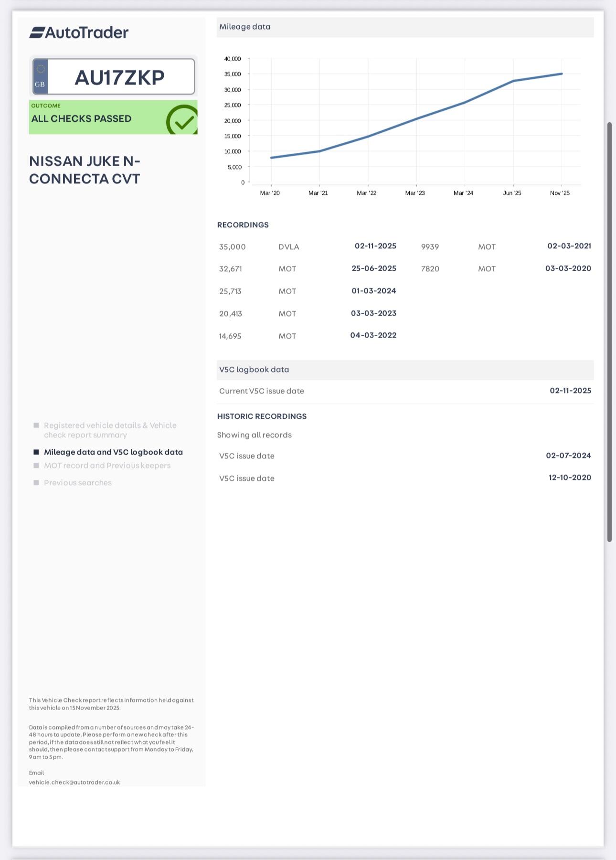Select the 35,000 DVLA mileage recording
Image resolution: width=616 pixels, height=860 pixels.
[308, 246]
